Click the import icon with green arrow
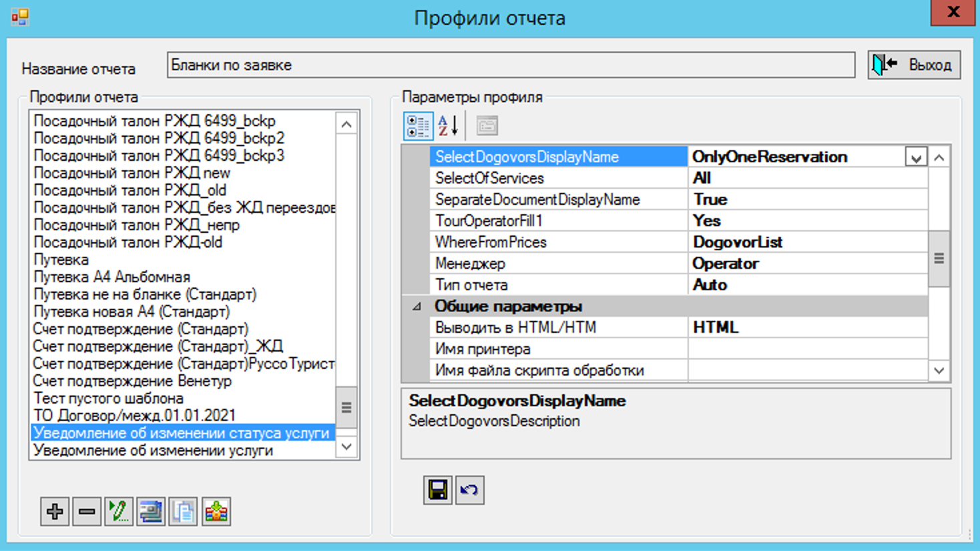 [x=216, y=512]
